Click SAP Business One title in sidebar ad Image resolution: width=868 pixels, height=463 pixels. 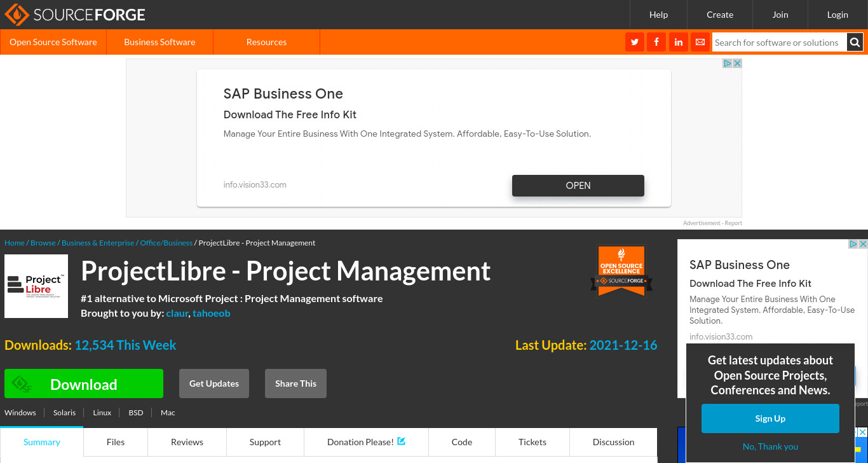[740, 265]
